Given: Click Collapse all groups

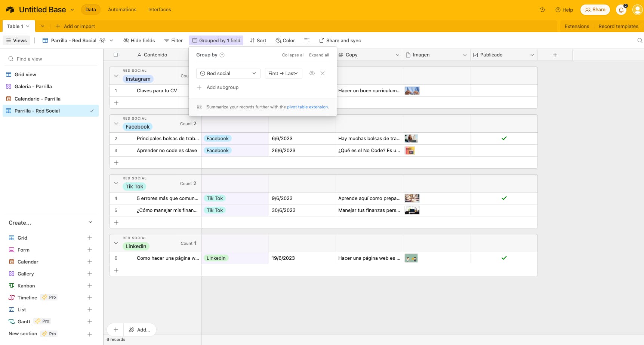Looking at the screenshot, I should (x=293, y=55).
